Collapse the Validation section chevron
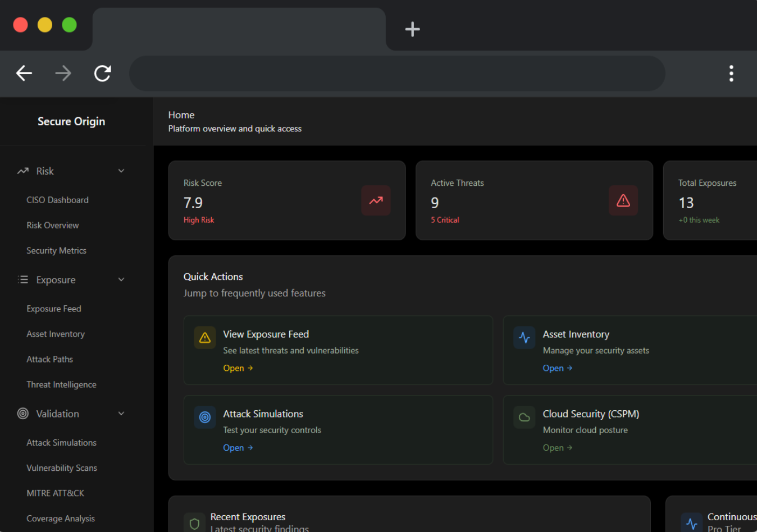Viewport: 757px width, 532px height. (x=121, y=414)
